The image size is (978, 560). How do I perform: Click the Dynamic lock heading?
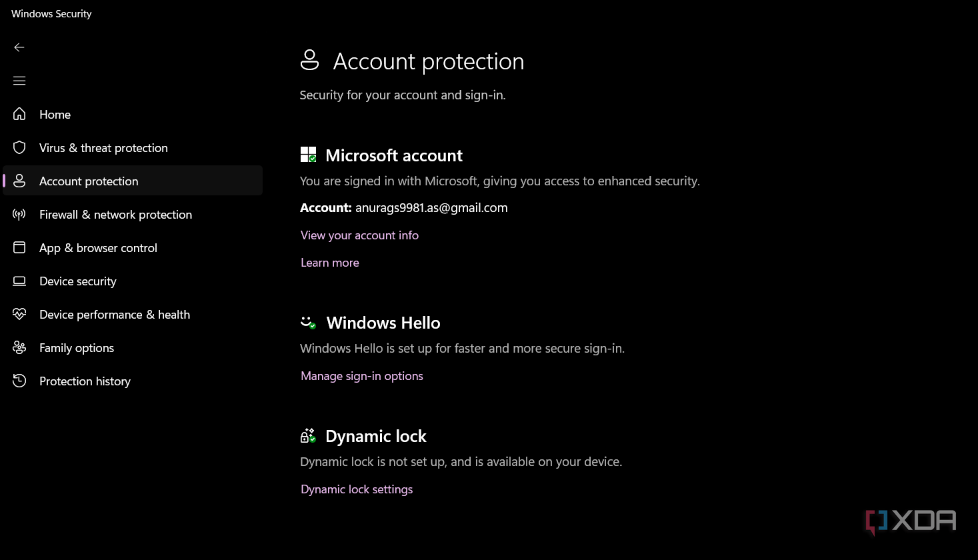pos(376,436)
